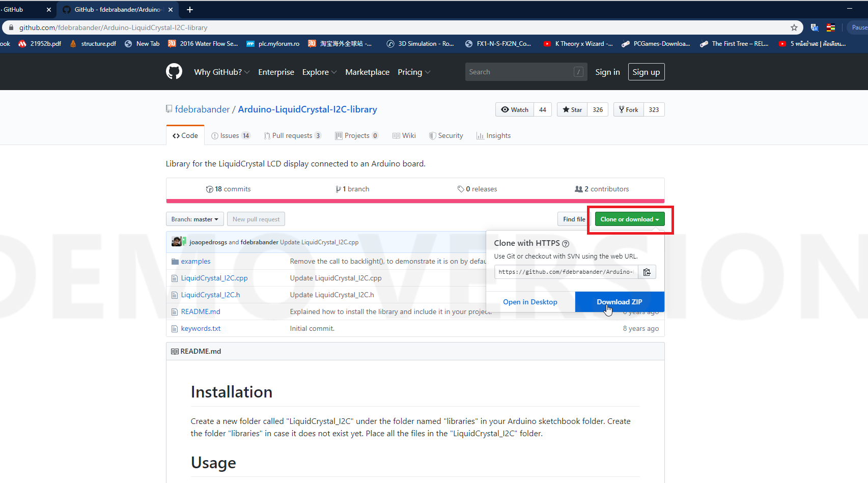View the 44 watchers count
Image resolution: width=868 pixels, height=483 pixels.
543,109
